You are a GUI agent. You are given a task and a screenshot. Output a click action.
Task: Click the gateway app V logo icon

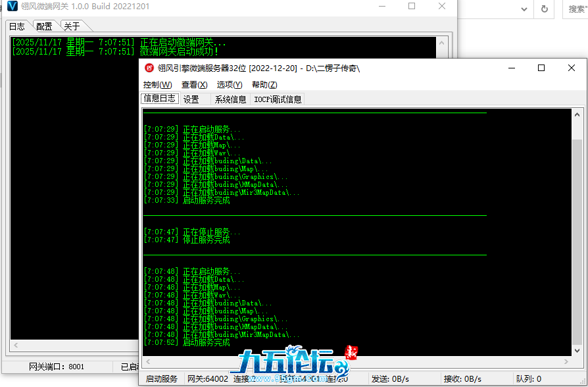(12, 6)
